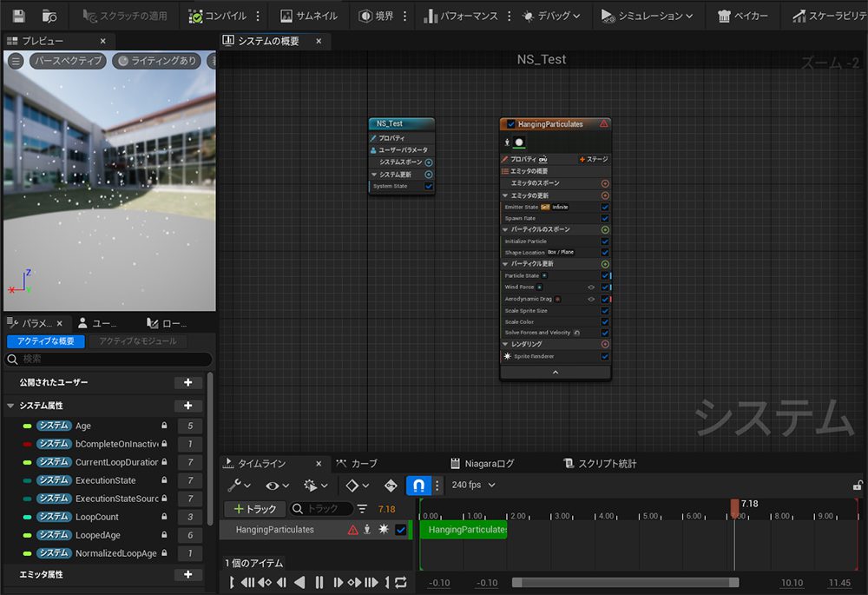868x595 pixels.
Task: Click the トラック add button
Action: [254, 509]
